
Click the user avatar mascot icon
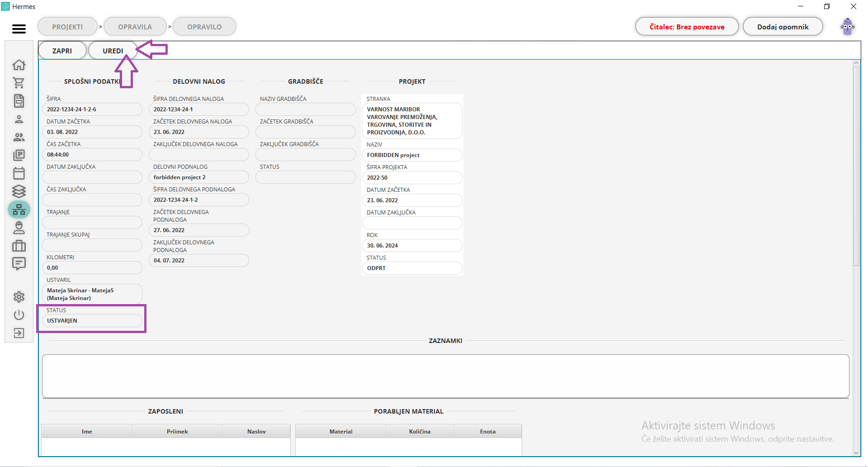pyautogui.click(x=848, y=27)
